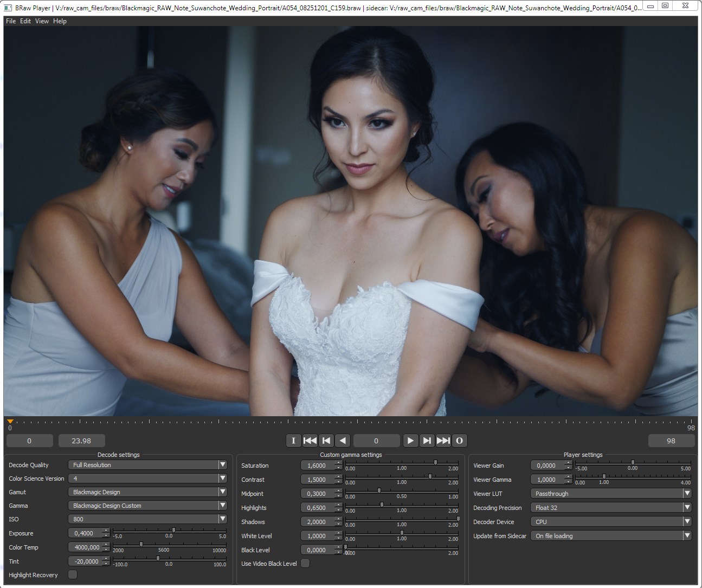Click the current frame number field
This screenshot has height=588, width=702.
pyautogui.click(x=376, y=441)
